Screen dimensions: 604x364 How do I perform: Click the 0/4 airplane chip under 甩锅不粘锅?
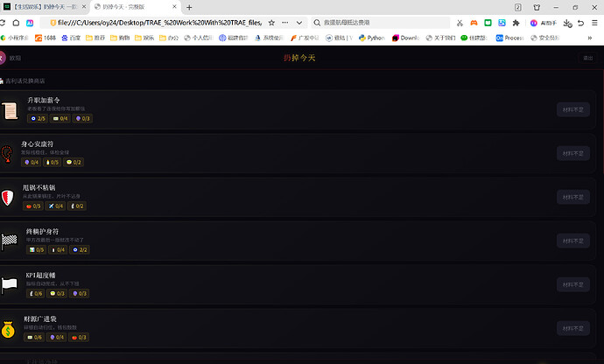[x=55, y=206]
